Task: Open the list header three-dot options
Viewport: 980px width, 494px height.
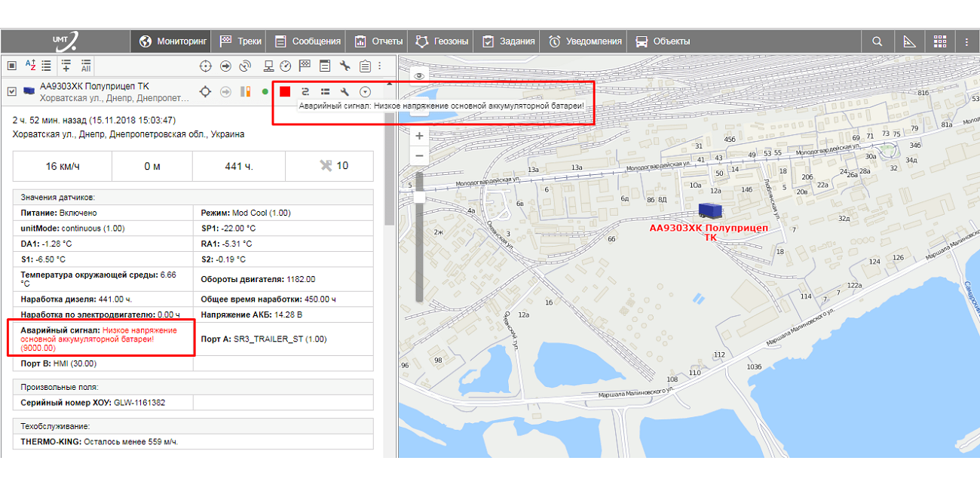Action: 380,66
